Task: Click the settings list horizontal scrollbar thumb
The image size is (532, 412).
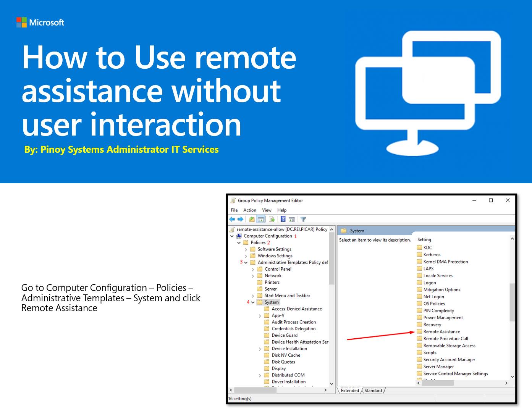Action: point(438,383)
